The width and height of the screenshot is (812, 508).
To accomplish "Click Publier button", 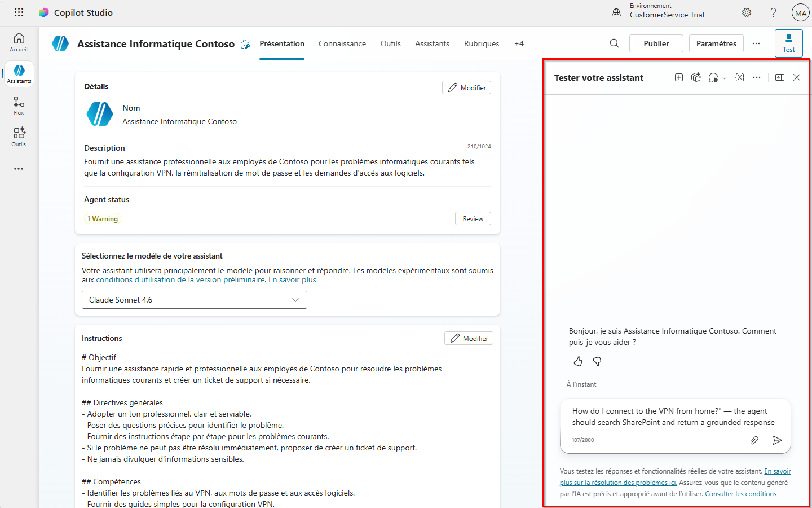I will tap(656, 43).
